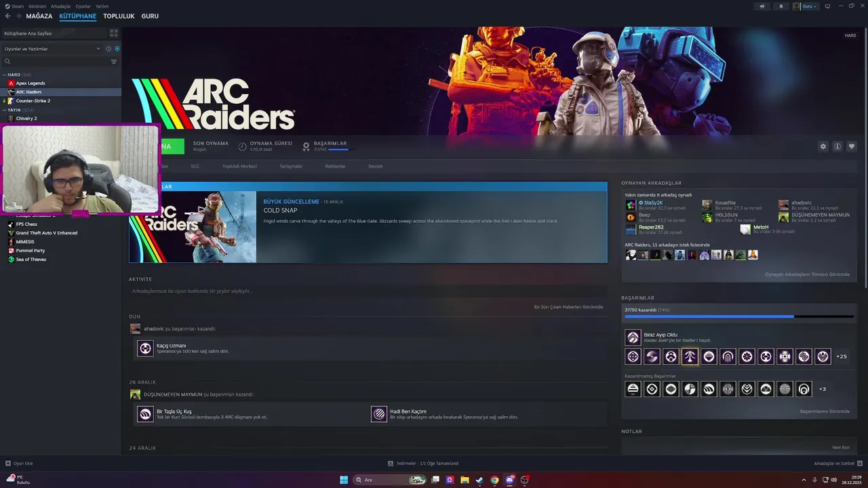Open Steam from Windows taskbar

[479, 480]
